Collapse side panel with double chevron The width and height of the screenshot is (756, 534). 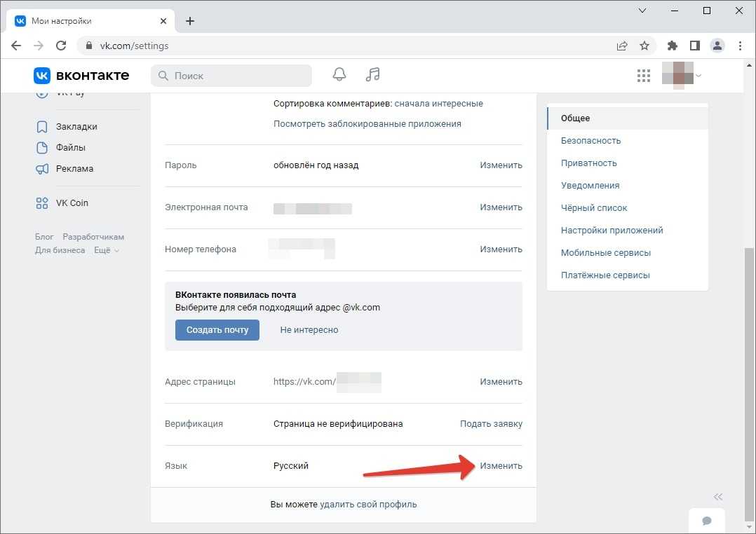pos(717,497)
